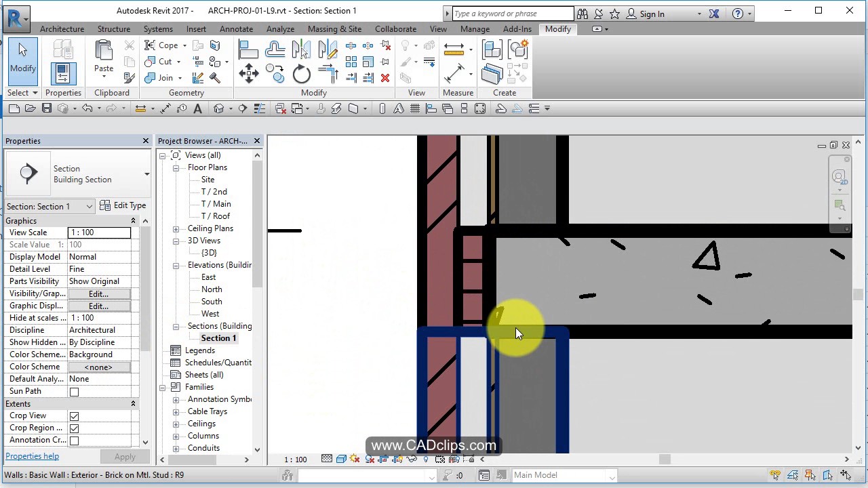The width and height of the screenshot is (868, 488).
Task: Select the Delete red X tool
Action: tap(384, 77)
